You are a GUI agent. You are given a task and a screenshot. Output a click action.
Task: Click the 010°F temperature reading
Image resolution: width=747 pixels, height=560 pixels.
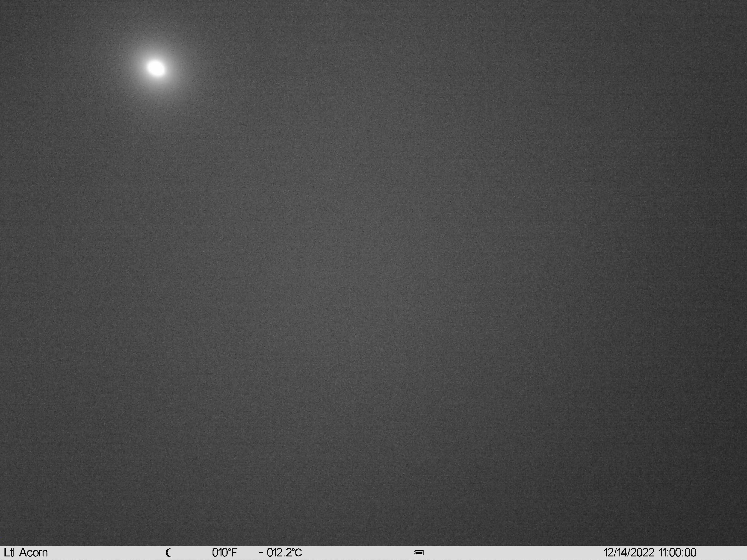[225, 553]
